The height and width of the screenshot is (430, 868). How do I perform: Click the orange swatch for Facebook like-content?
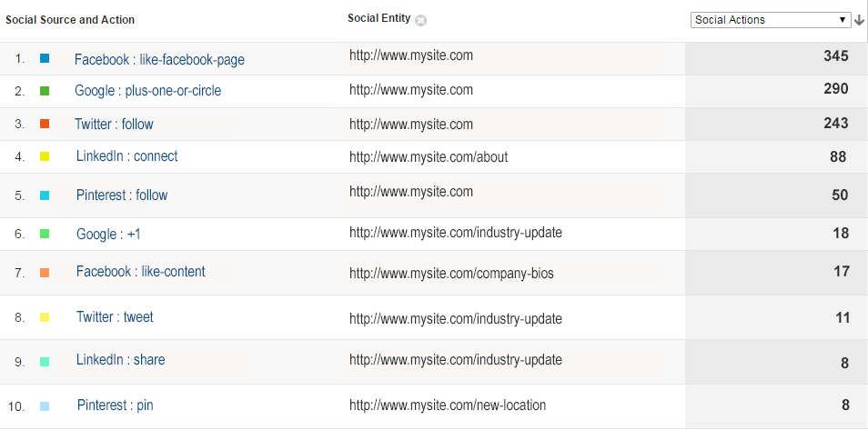(45, 273)
